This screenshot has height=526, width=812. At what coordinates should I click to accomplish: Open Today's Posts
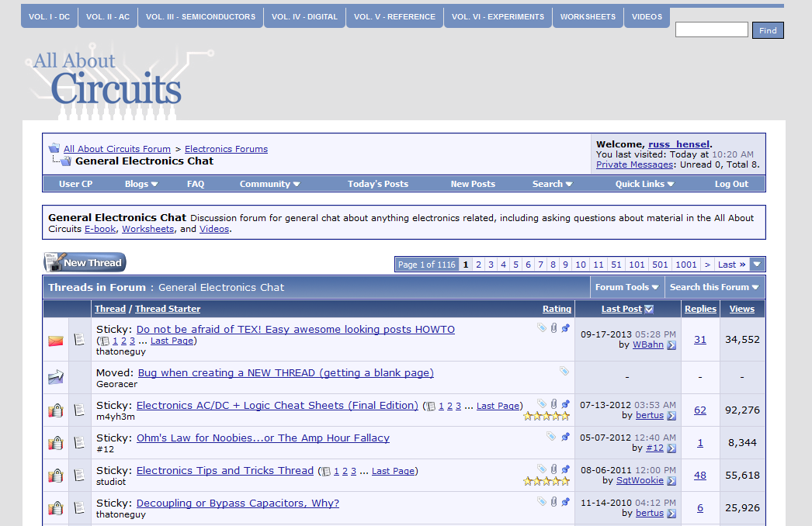pos(378,184)
